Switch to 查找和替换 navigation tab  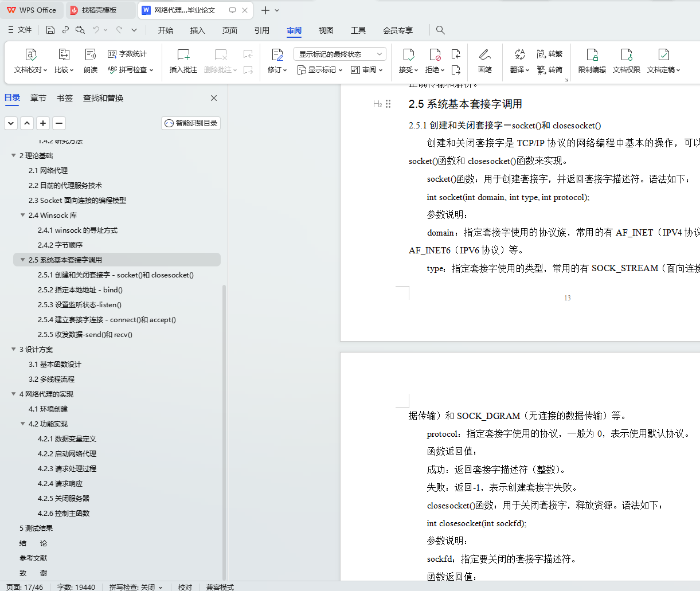coord(103,98)
